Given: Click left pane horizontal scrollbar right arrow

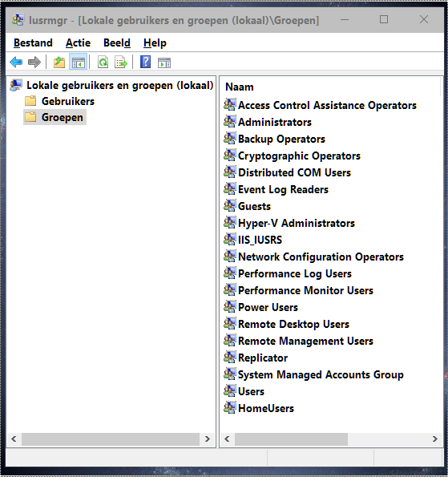Looking at the screenshot, I should coord(207,439).
